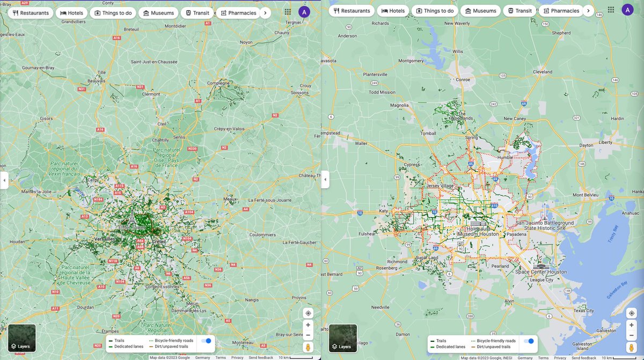Viewport: 644px width, 360px height.
Task: Zoom out on the Houston map
Action: point(632,335)
